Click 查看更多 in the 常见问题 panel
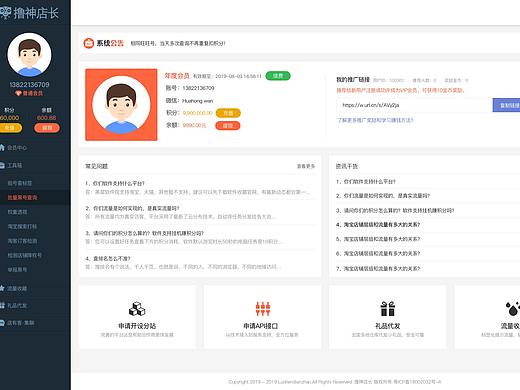Screen dimensions: 520x390 pos(306,166)
